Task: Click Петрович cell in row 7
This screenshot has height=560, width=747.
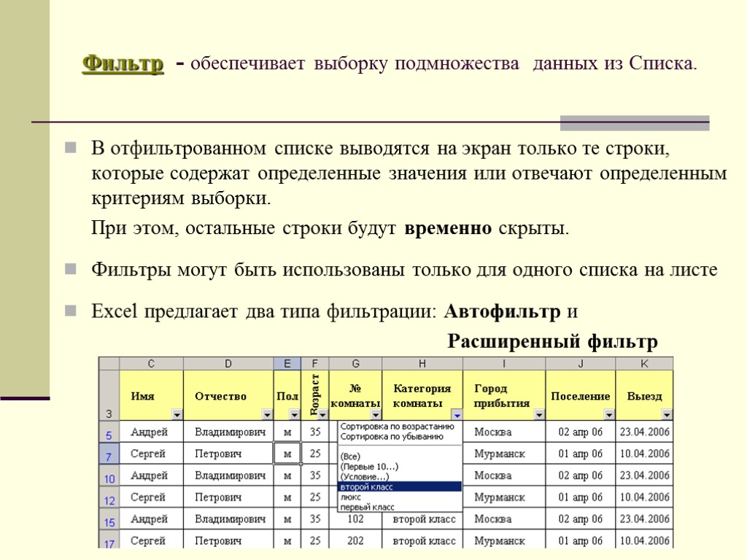Action: click(228, 454)
